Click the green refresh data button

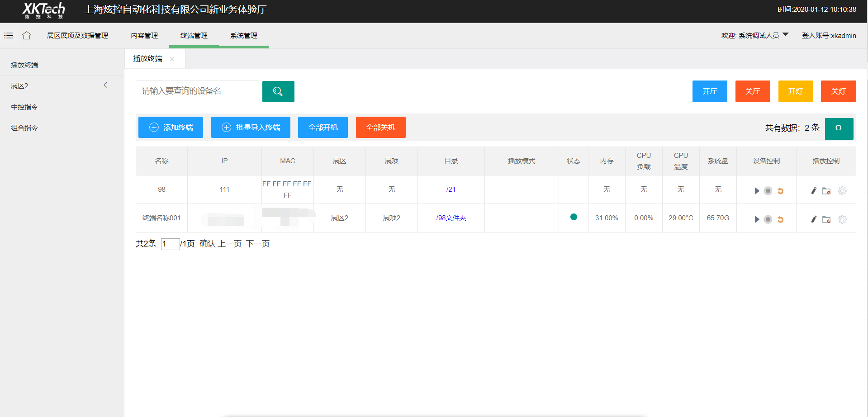[839, 128]
